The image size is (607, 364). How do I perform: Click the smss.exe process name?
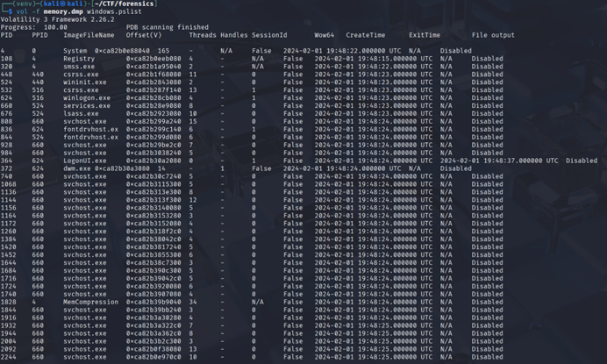pos(79,67)
